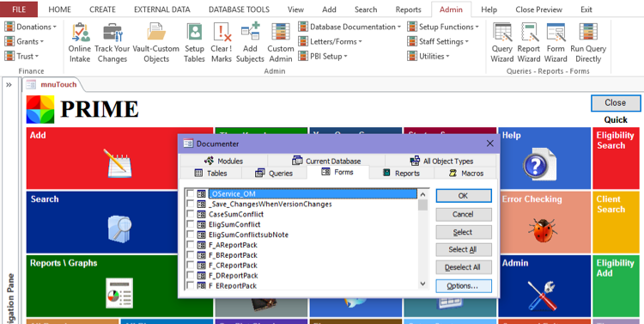This screenshot has width=644, height=324.
Task: Click the magnifier icon on Search tile
Action: (119, 229)
